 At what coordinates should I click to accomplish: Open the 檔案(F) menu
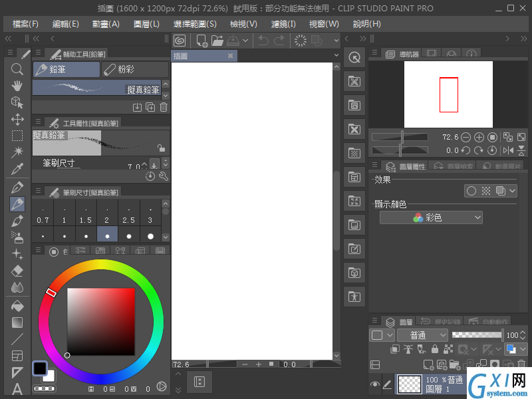[x=25, y=24]
